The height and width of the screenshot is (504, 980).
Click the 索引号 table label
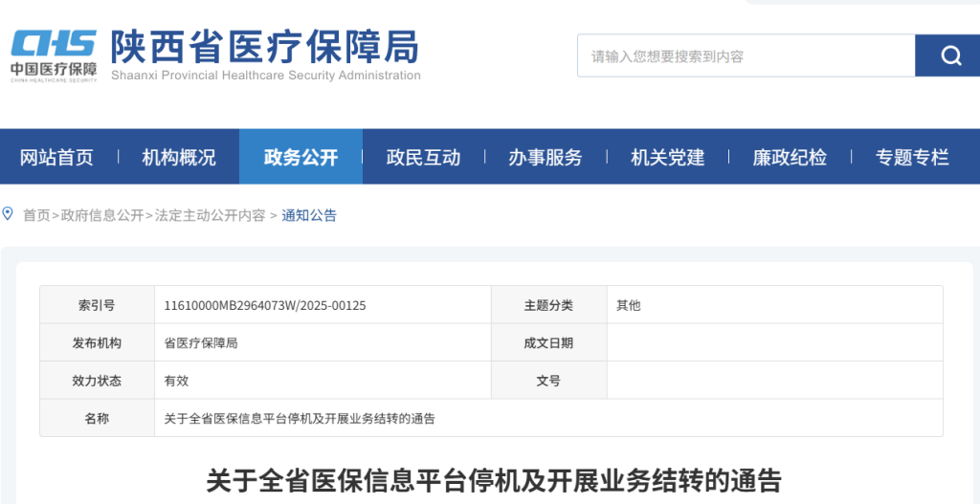pos(97,305)
